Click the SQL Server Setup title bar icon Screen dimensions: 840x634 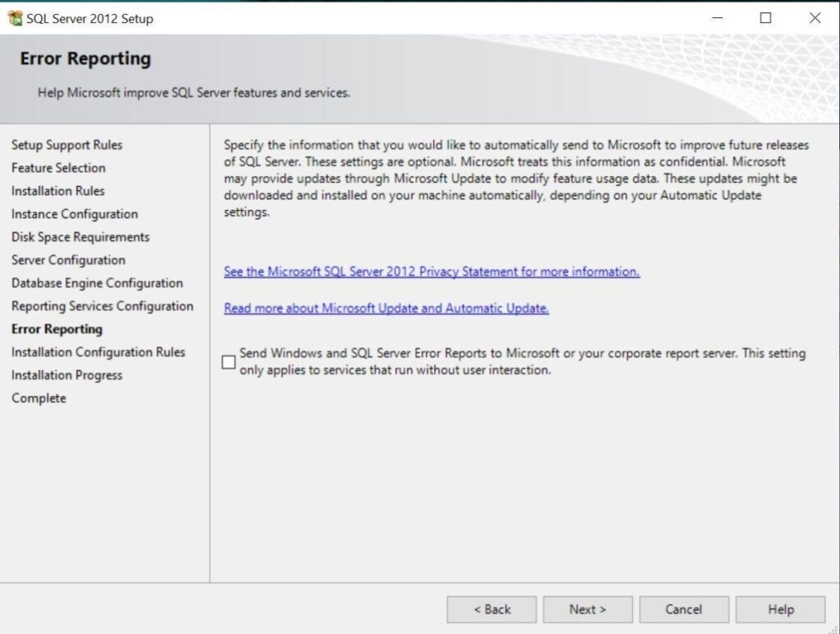point(14,17)
